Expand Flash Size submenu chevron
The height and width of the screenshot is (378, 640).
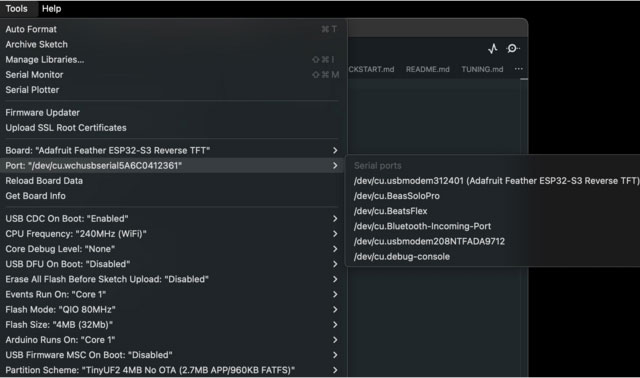(335, 325)
